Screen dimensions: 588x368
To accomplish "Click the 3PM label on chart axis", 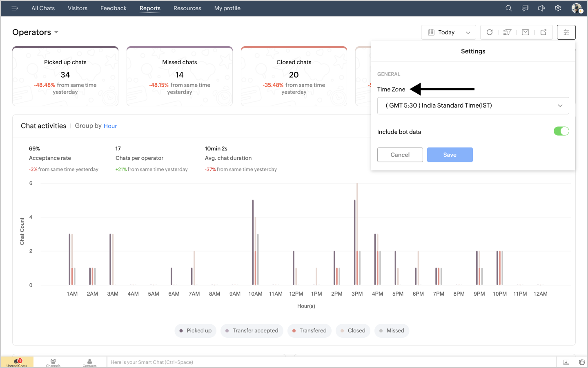I will (357, 294).
